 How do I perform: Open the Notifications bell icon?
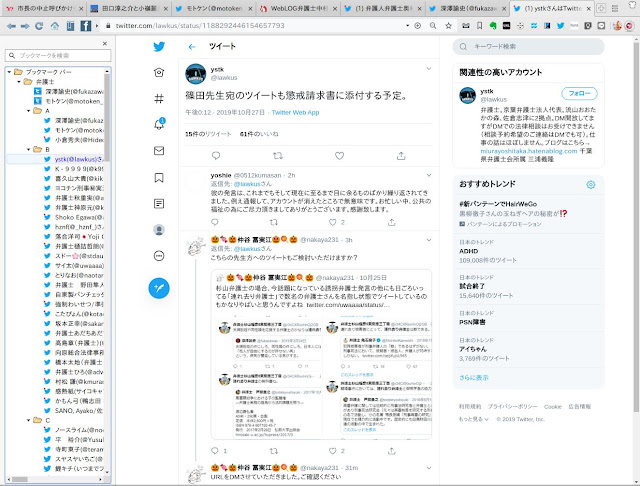(x=159, y=124)
